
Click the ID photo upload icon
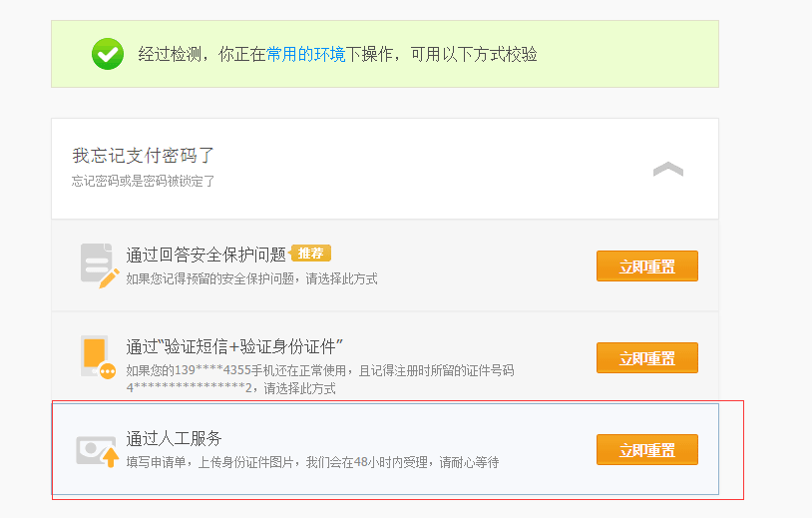[x=98, y=451]
